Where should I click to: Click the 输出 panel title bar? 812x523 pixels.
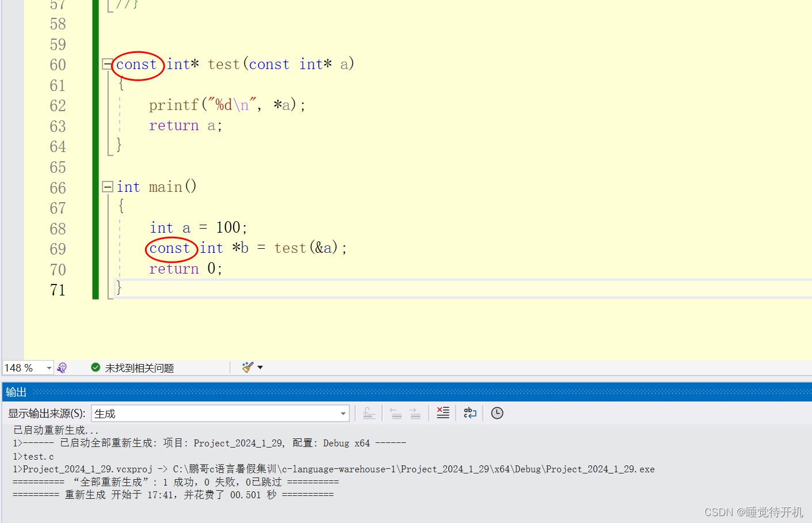407,392
